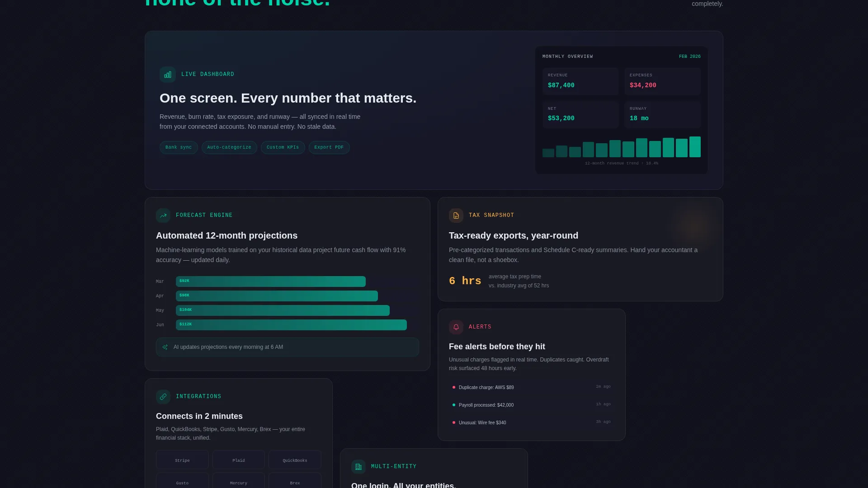The height and width of the screenshot is (488, 868).
Task: Click the vs. industry avg of 52 hrs text
Action: pos(519,286)
